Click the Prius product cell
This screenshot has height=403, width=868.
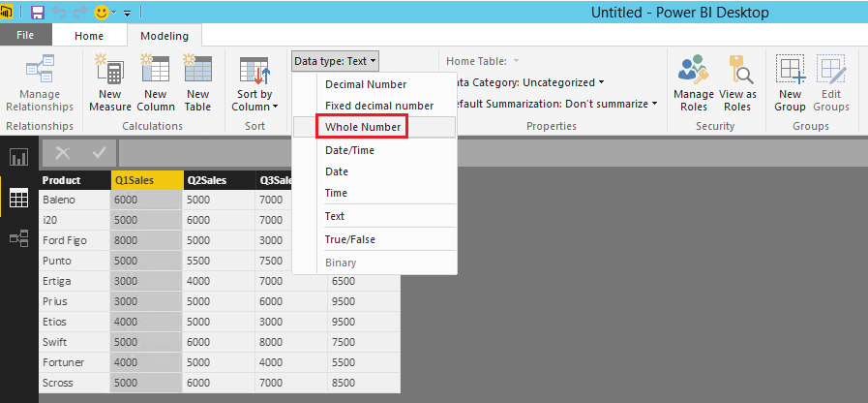coord(75,301)
